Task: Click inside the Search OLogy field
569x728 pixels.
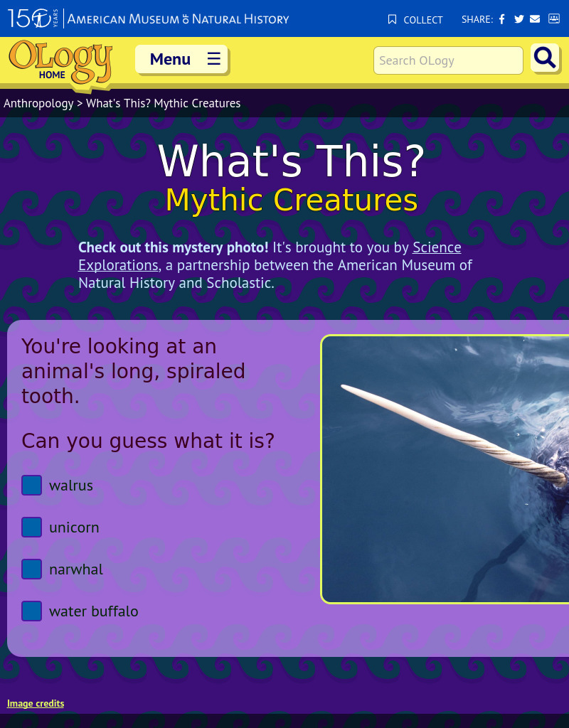Action: click(448, 60)
